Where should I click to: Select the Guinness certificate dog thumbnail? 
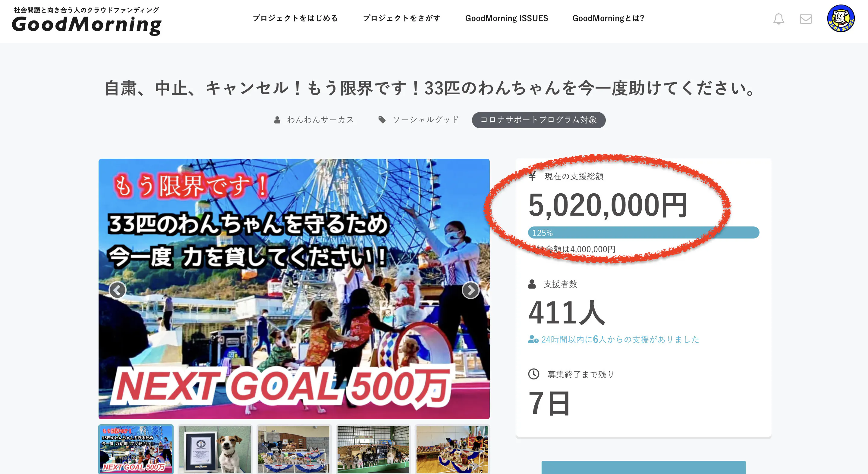click(x=215, y=449)
